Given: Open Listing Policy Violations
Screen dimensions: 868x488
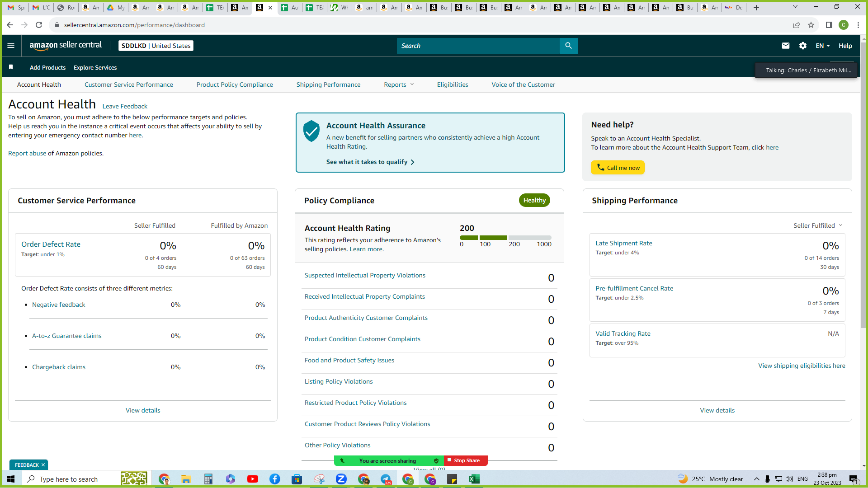Looking at the screenshot, I should coord(339,381).
